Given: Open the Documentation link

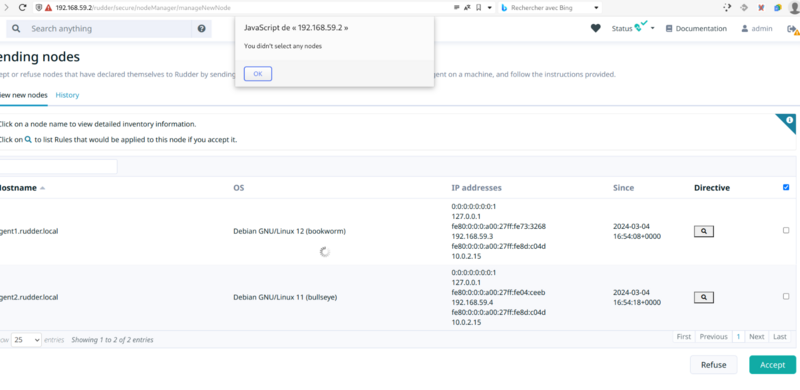Looking at the screenshot, I should [696, 29].
